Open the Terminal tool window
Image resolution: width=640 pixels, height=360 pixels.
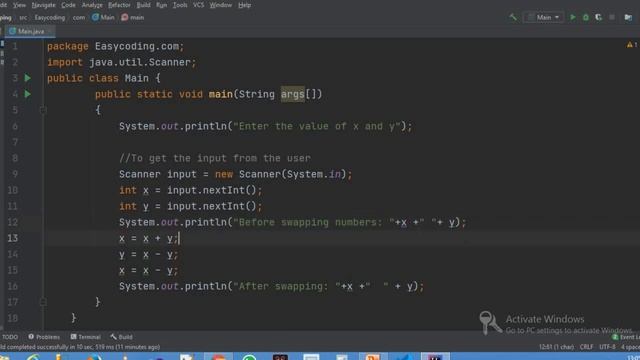(85, 337)
